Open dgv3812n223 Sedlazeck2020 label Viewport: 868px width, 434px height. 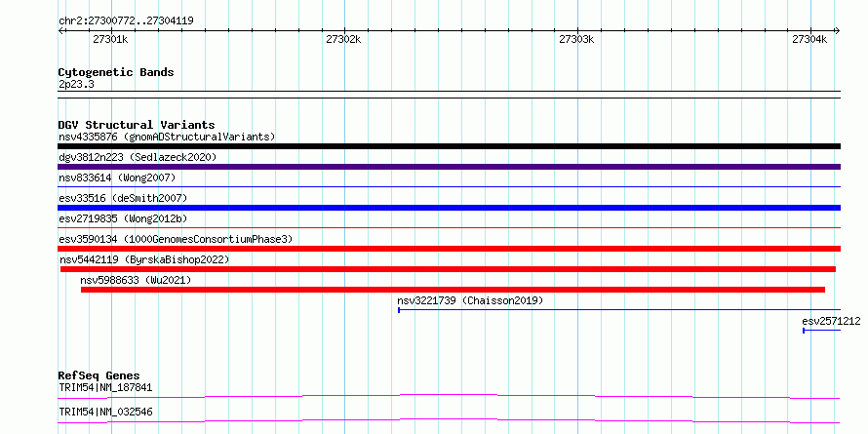(138, 157)
